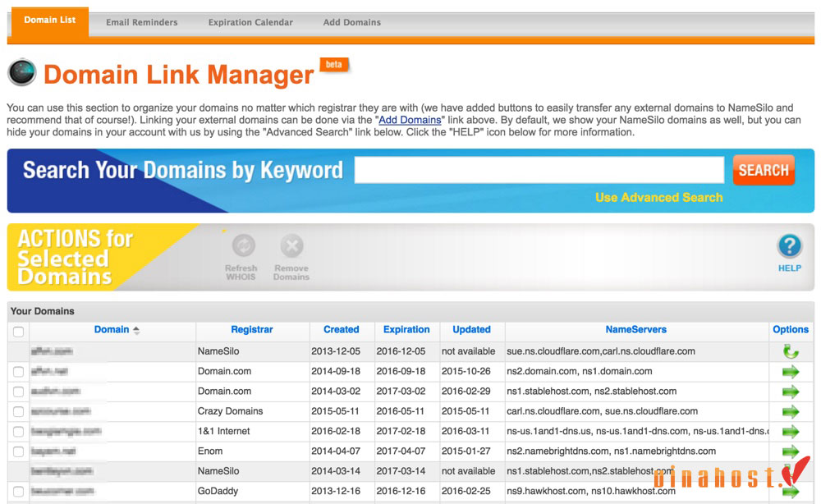Image resolution: width=821 pixels, height=504 pixels.
Task: Sort table by NameServers column
Action: click(x=636, y=330)
